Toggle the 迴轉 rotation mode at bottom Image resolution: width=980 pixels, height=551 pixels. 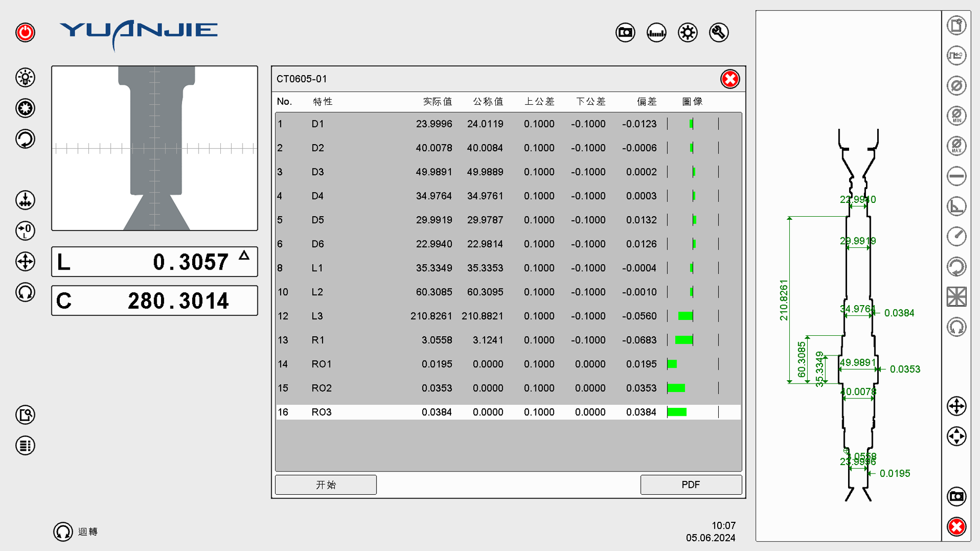[x=63, y=532]
